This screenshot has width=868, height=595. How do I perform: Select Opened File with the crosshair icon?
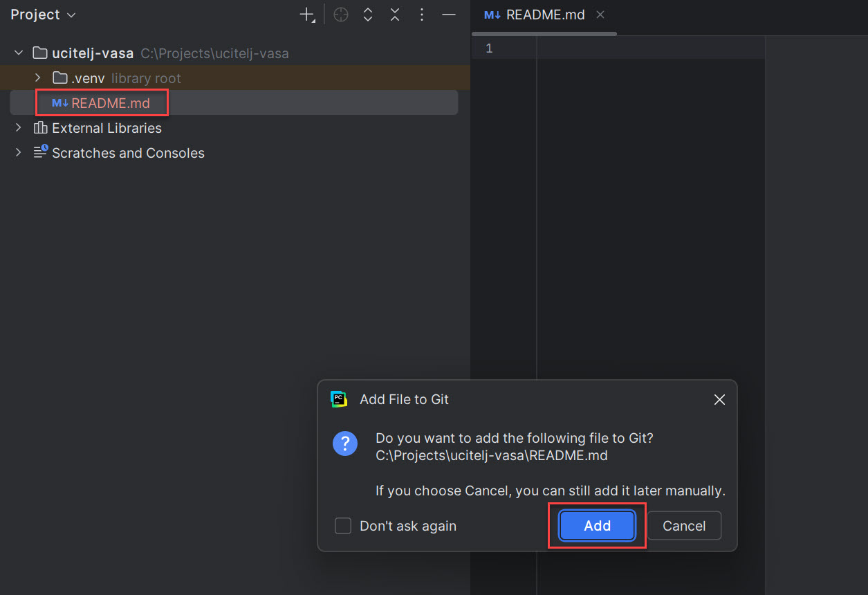[340, 14]
